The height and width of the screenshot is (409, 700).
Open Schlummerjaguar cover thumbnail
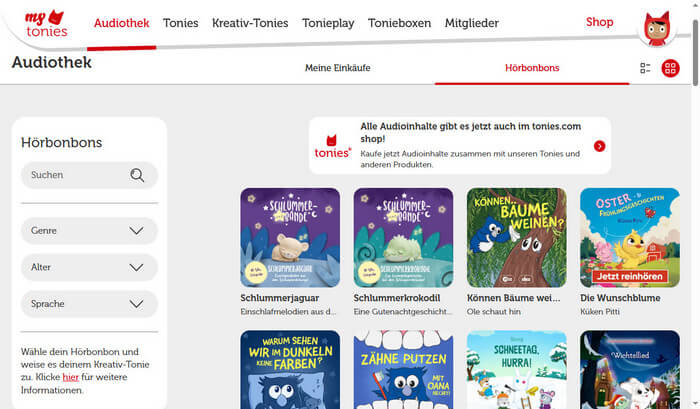[x=290, y=238]
